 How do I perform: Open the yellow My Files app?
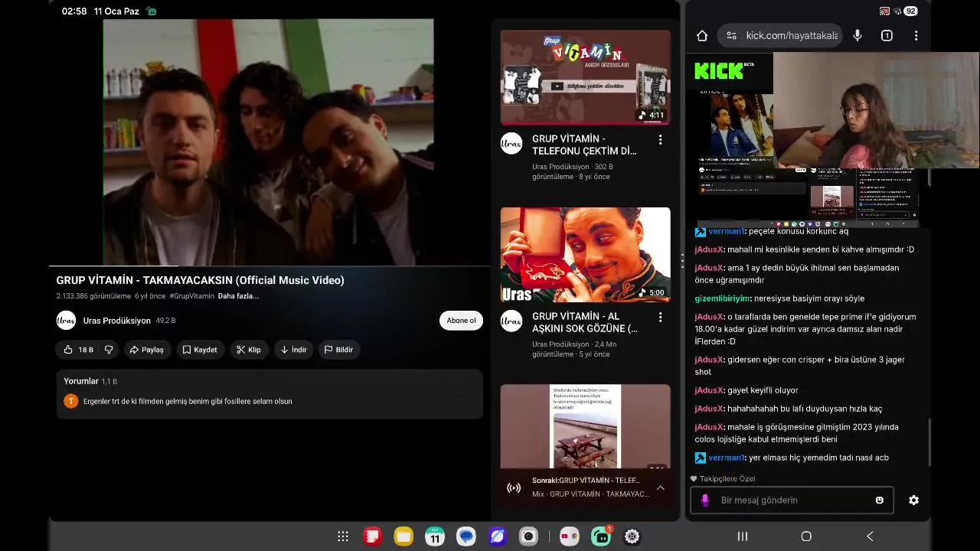[403, 536]
